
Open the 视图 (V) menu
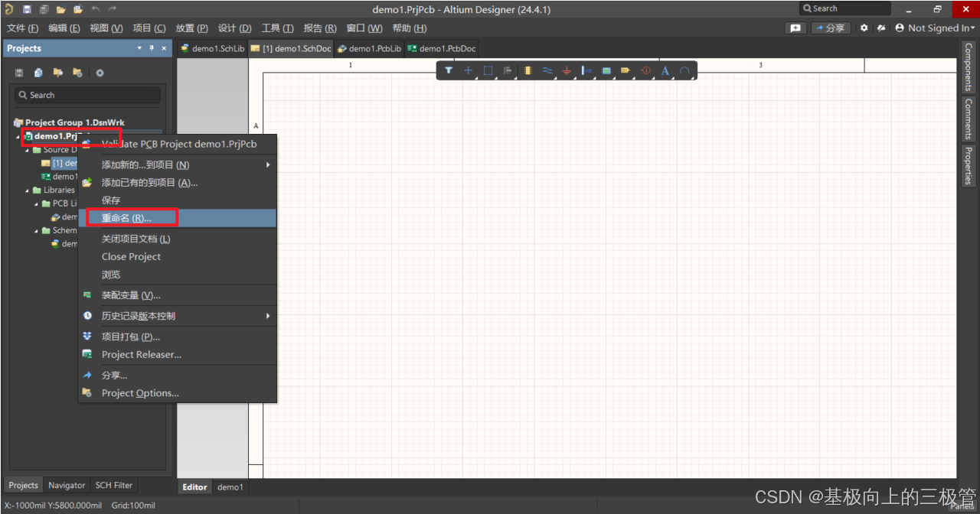click(x=106, y=28)
